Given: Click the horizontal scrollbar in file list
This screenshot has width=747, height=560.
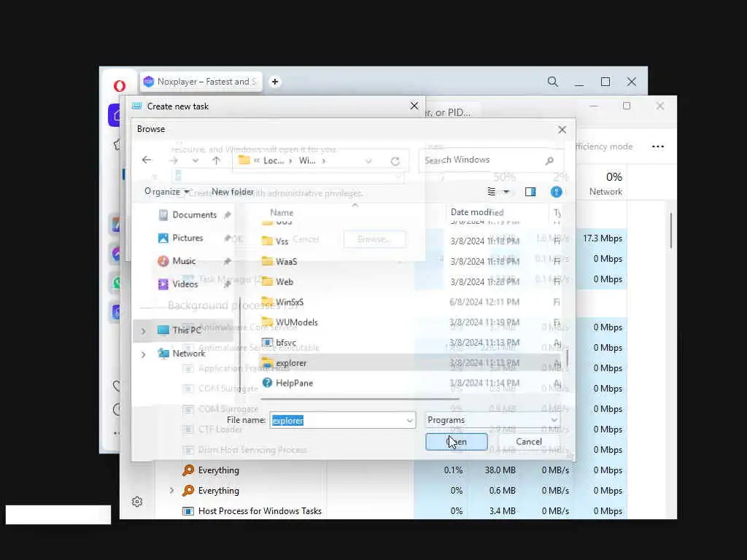Looking at the screenshot, I should (x=360, y=399).
